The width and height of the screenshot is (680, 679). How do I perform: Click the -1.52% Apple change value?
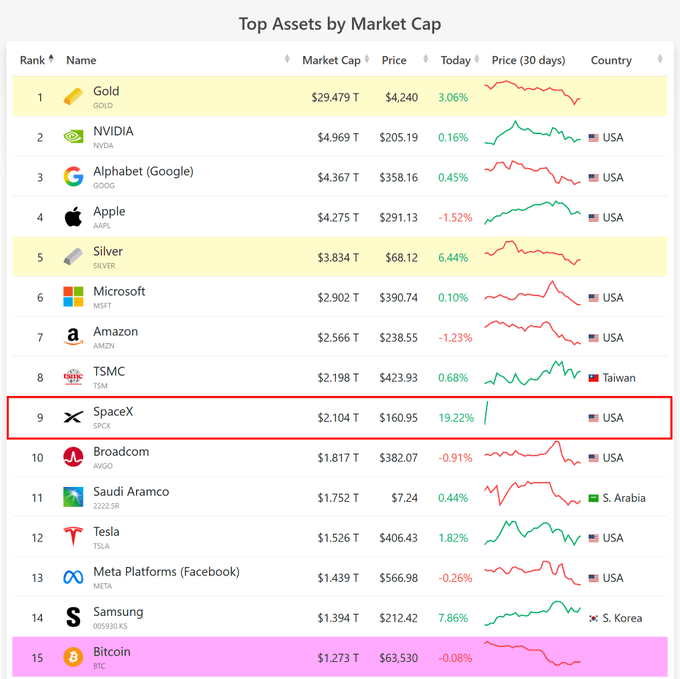(455, 218)
